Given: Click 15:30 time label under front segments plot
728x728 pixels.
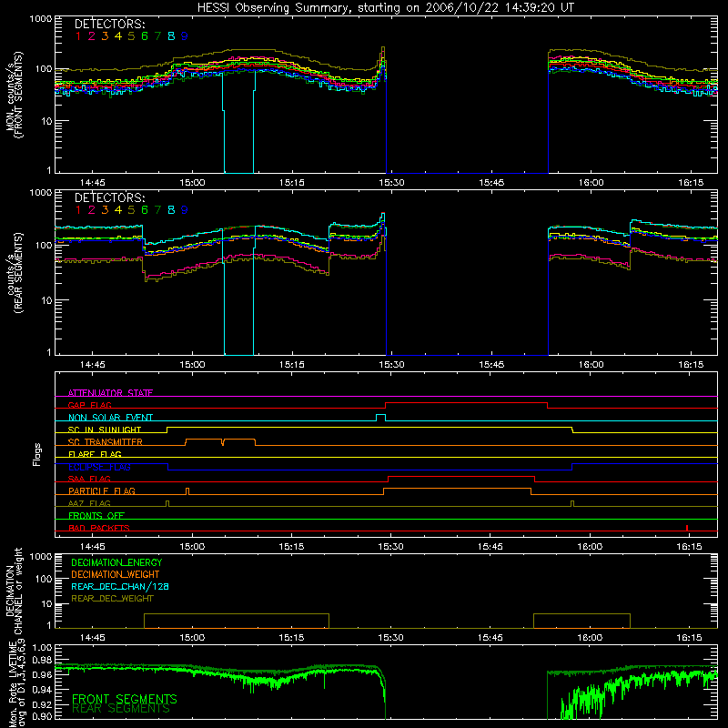Looking at the screenshot, I should pyautogui.click(x=391, y=183).
